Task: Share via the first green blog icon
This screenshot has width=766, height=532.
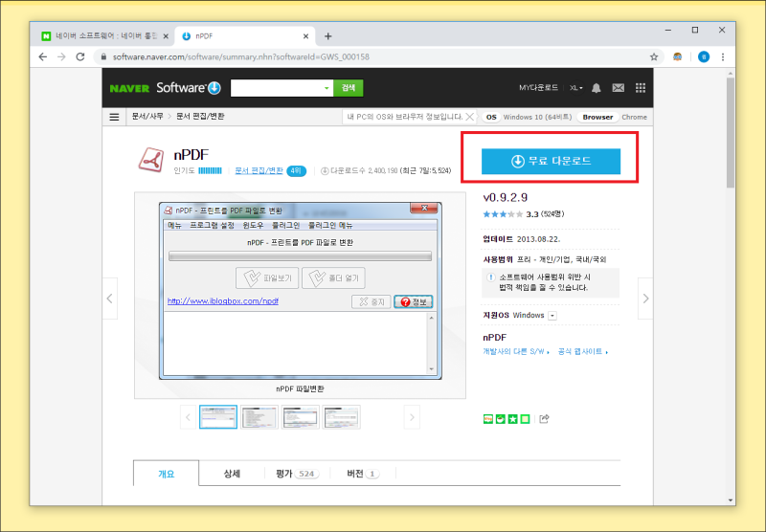Action: tap(487, 419)
